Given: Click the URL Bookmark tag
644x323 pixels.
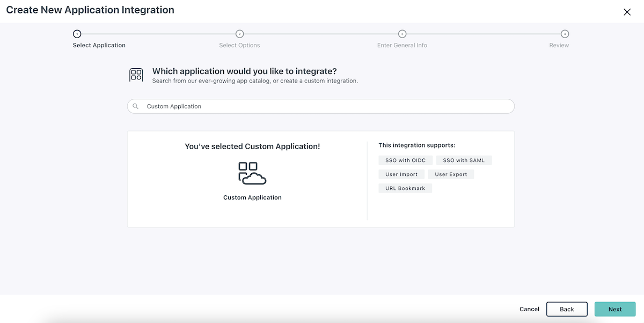Looking at the screenshot, I should (405, 188).
